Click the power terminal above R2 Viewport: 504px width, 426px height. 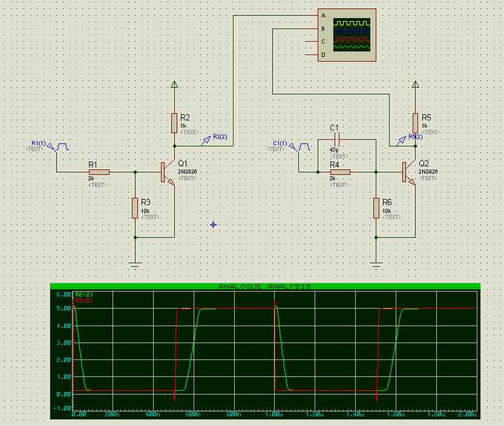point(174,85)
